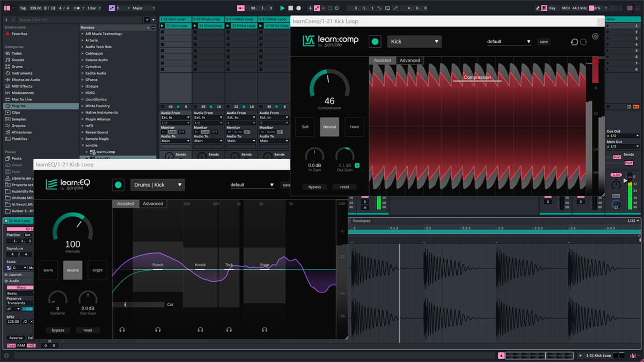Open the Drums category in browser

[18, 67]
